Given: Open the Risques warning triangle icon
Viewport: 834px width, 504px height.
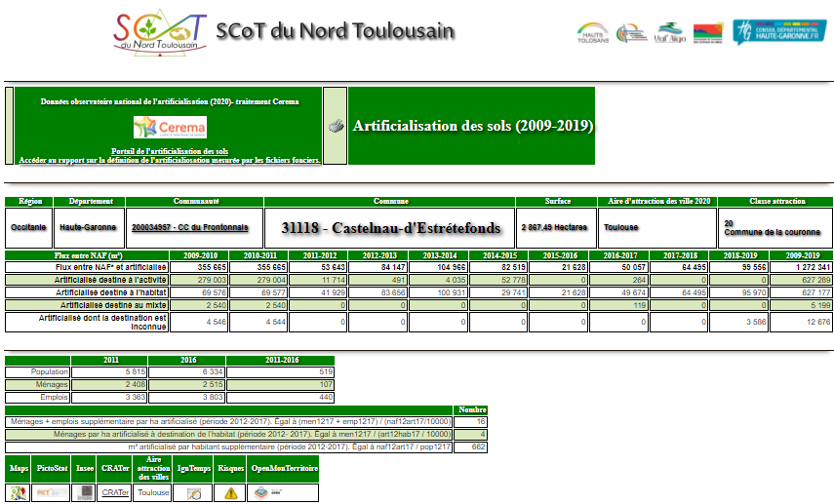Looking at the screenshot, I should tap(230, 493).
